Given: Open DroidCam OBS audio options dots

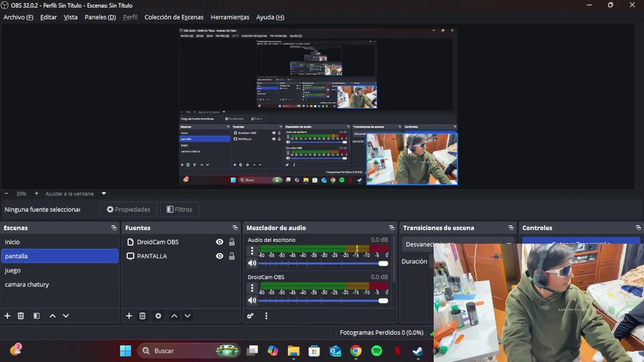Looking at the screenshot, I should [x=252, y=288].
